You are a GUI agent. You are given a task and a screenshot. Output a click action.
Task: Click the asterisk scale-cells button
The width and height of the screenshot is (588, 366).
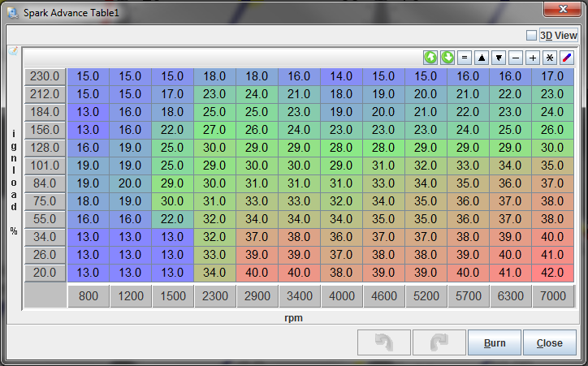click(x=550, y=58)
